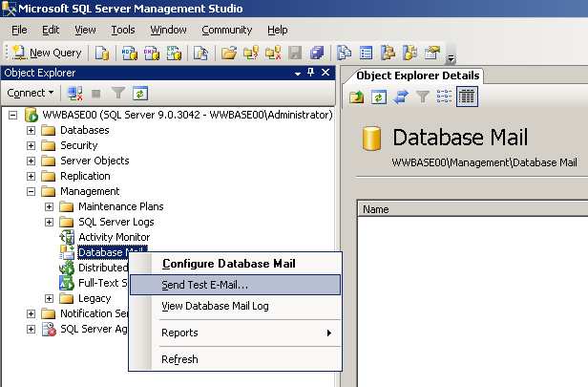Expand the SQL Server Logs folder

coord(49,223)
